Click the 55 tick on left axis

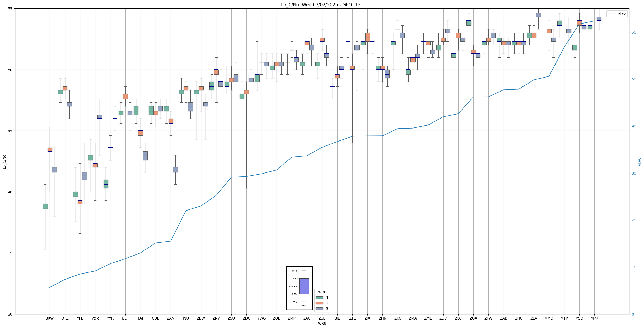10,9
